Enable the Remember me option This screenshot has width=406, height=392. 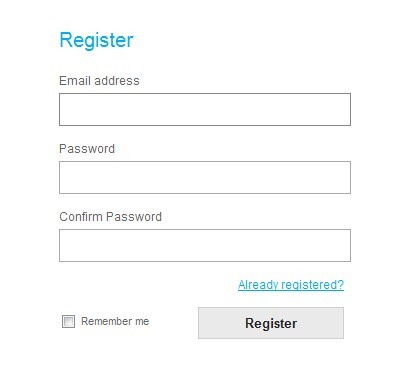[x=68, y=321]
